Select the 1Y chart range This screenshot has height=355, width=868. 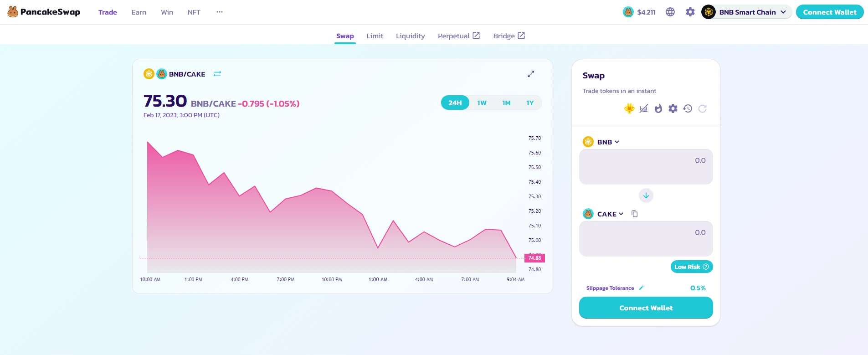pos(530,103)
